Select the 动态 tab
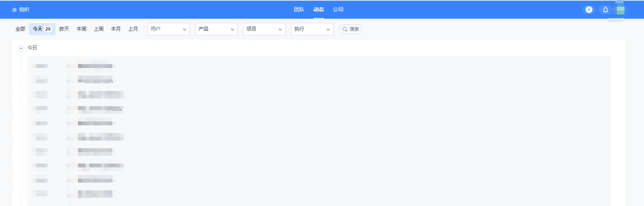The image size is (644, 206). point(318,9)
